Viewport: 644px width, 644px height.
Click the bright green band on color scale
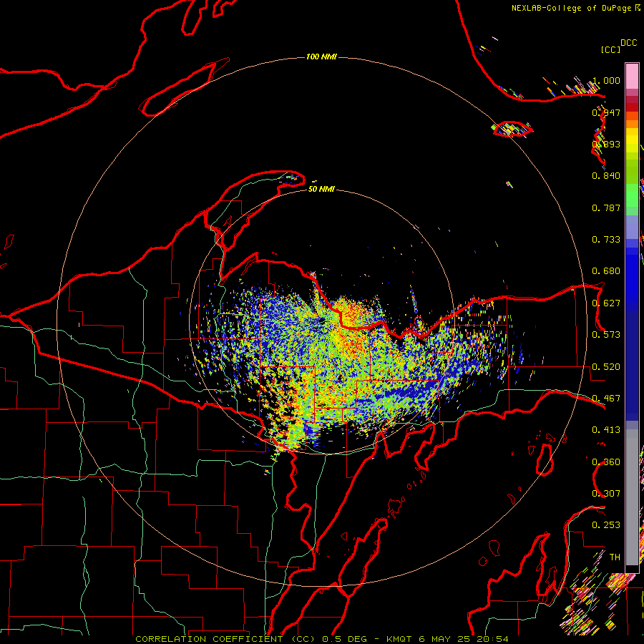pyautogui.click(x=632, y=195)
